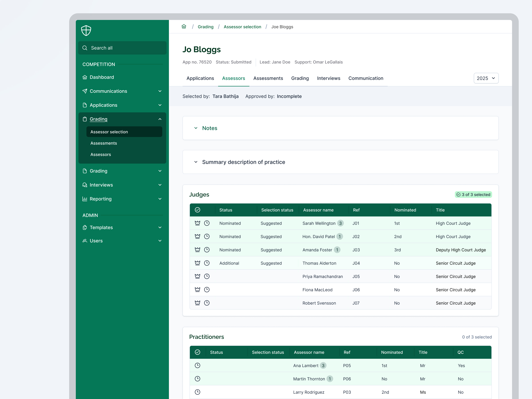Click the home icon in breadcrumb

(184, 27)
